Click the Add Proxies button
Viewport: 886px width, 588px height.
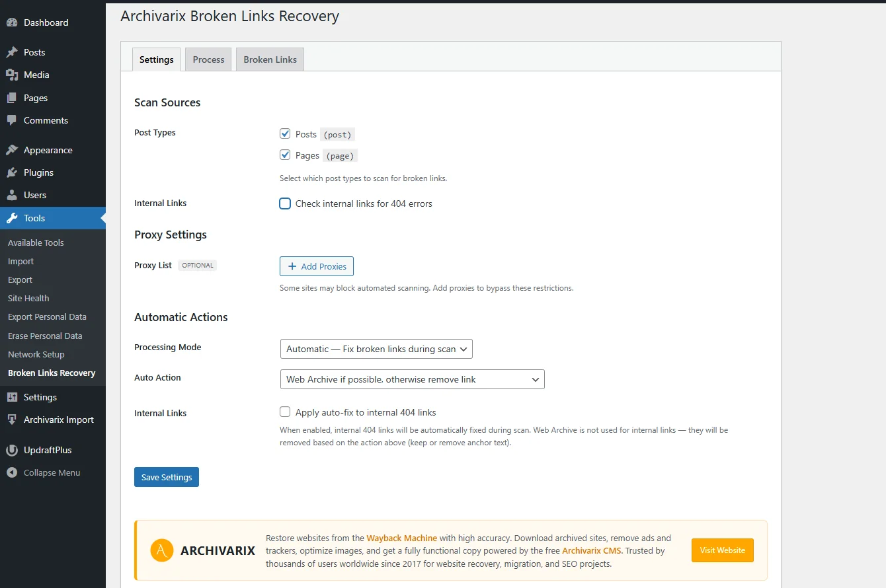[317, 266]
